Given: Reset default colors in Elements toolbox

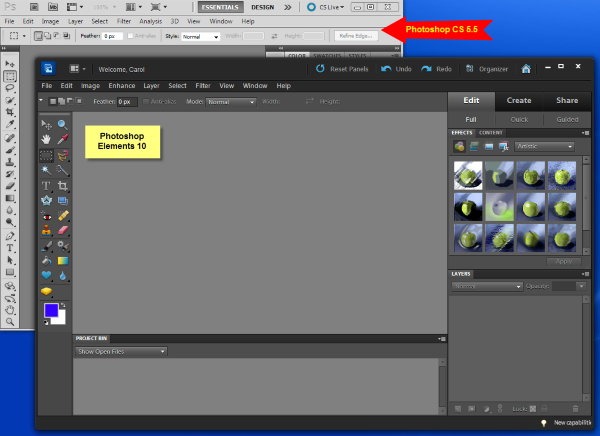Looking at the screenshot, I should click(x=46, y=322).
